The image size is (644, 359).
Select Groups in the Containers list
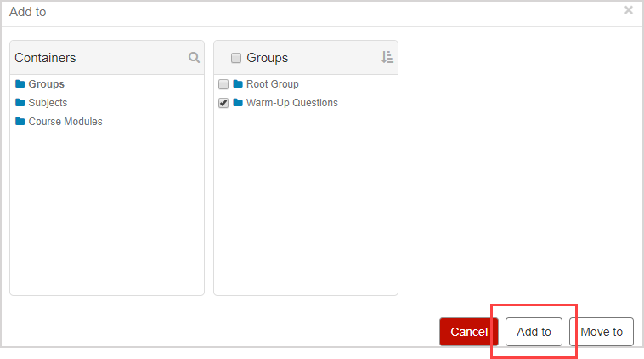click(46, 84)
